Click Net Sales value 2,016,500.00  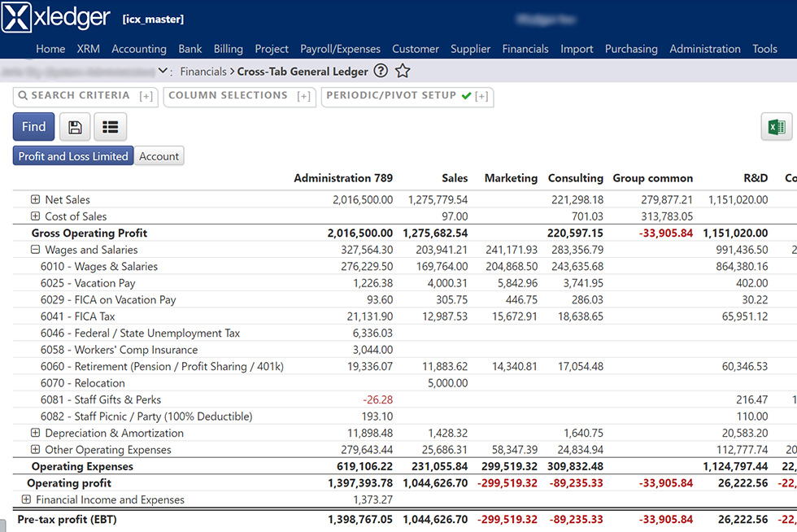[x=363, y=200]
